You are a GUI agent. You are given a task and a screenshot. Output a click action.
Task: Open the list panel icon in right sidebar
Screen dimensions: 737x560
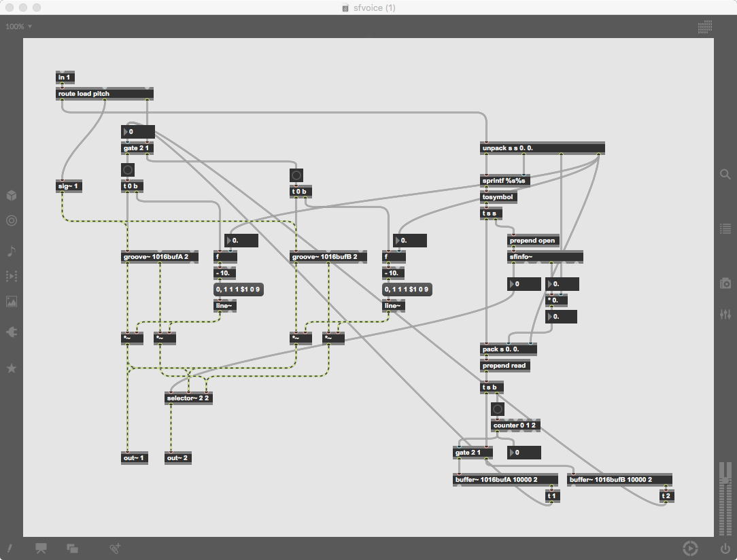pyautogui.click(x=725, y=229)
